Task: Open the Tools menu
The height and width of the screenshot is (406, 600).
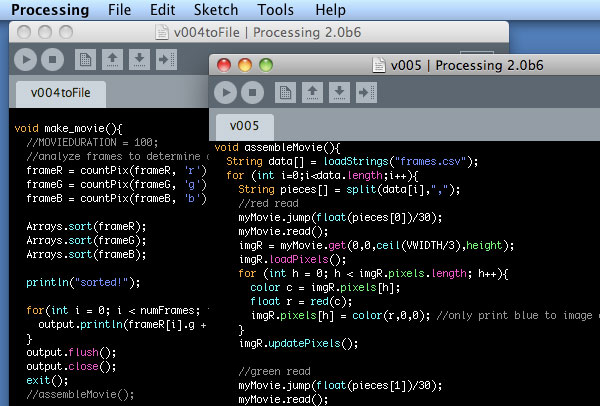Action: 275,10
